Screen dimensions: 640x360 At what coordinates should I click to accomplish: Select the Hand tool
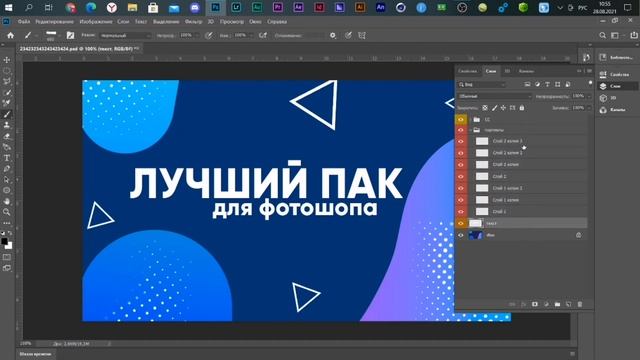pyautogui.click(x=7, y=201)
